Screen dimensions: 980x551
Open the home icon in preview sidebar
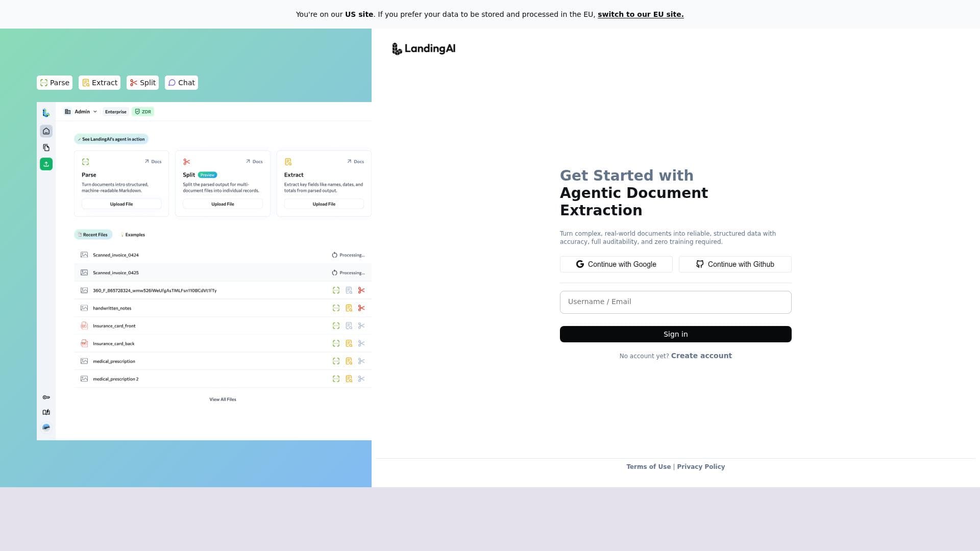tap(46, 132)
